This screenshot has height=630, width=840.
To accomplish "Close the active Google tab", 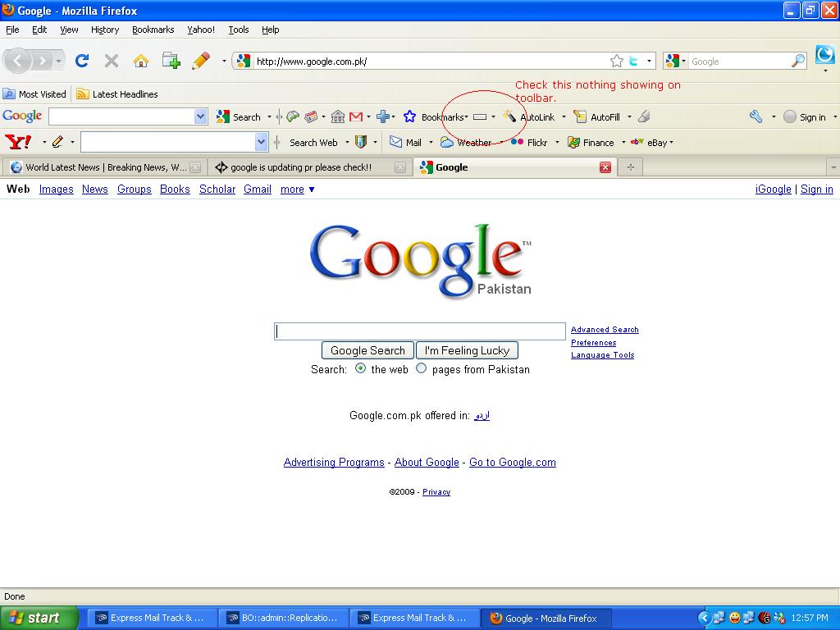I will (x=605, y=167).
